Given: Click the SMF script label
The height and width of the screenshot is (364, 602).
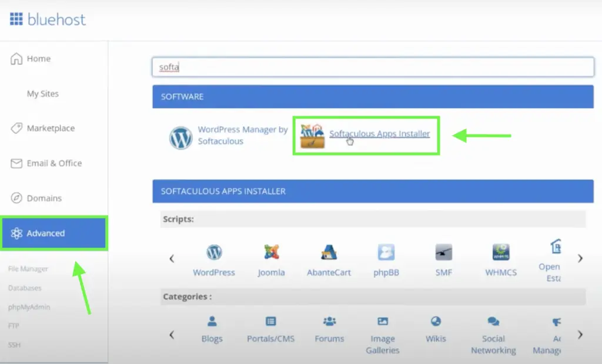Looking at the screenshot, I should 443,272.
